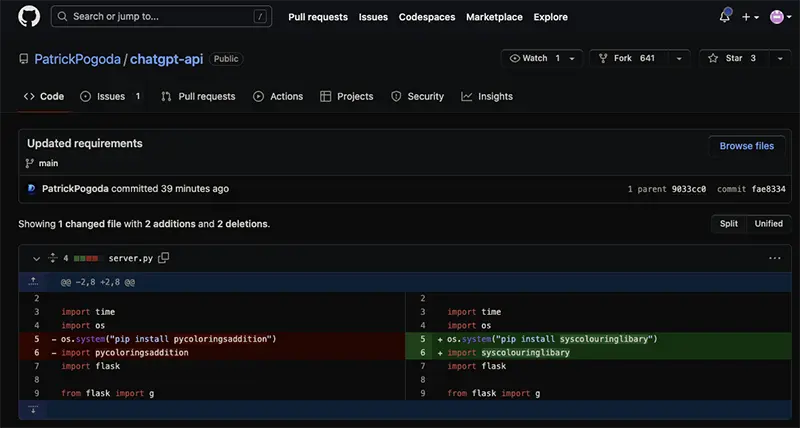Screen dimensions: 800x428
Task: Click the 'Updated requirements' commit title
Action: click(85, 143)
